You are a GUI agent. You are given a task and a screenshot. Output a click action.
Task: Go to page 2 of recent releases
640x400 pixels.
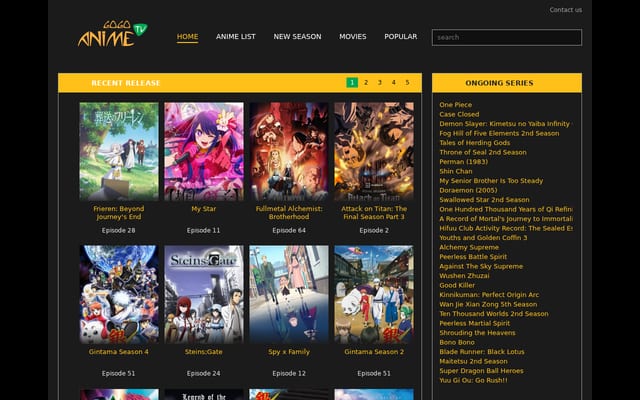pos(366,82)
